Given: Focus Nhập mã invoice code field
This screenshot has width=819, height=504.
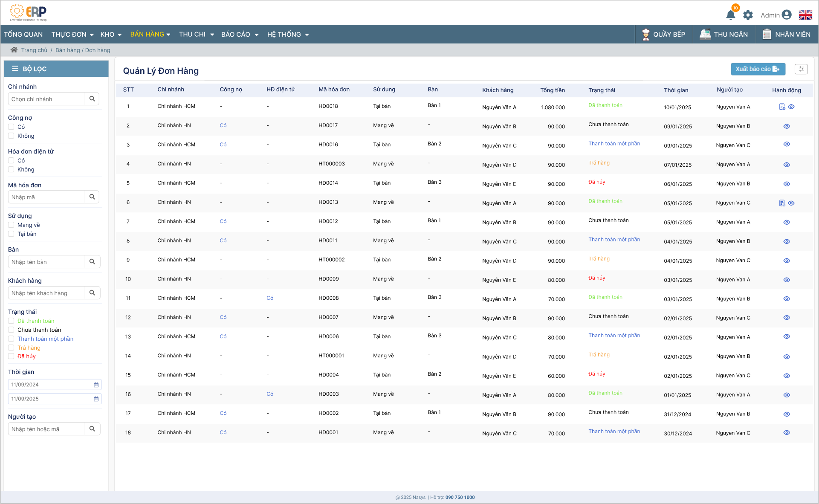Looking at the screenshot, I should pyautogui.click(x=46, y=197).
